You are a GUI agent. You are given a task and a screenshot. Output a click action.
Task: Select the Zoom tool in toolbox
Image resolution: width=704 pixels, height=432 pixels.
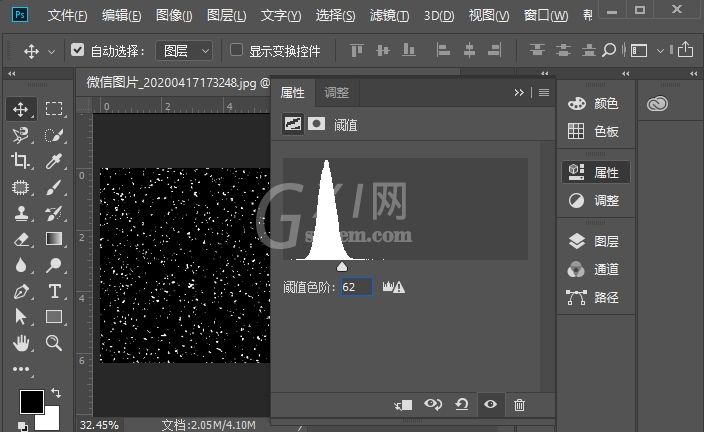[x=54, y=344]
